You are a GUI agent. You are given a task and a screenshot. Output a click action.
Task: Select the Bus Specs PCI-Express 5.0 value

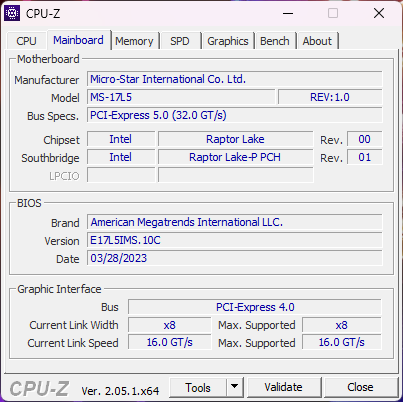[x=235, y=115]
